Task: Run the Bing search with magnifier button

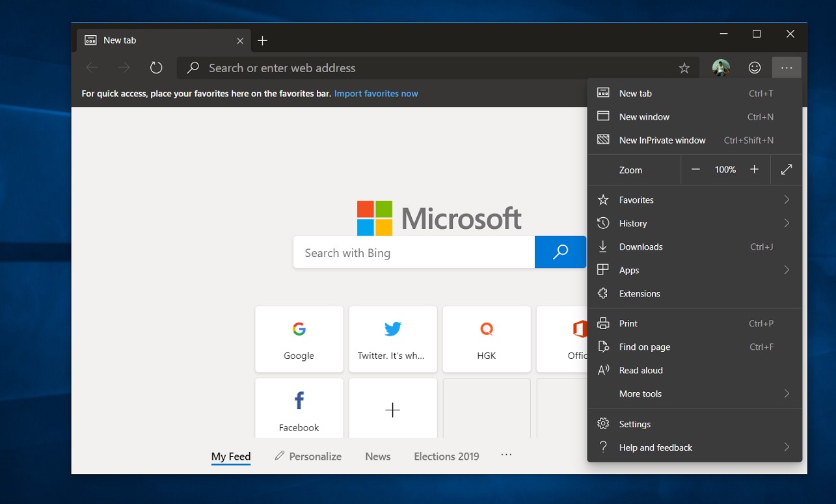Action: (x=560, y=252)
